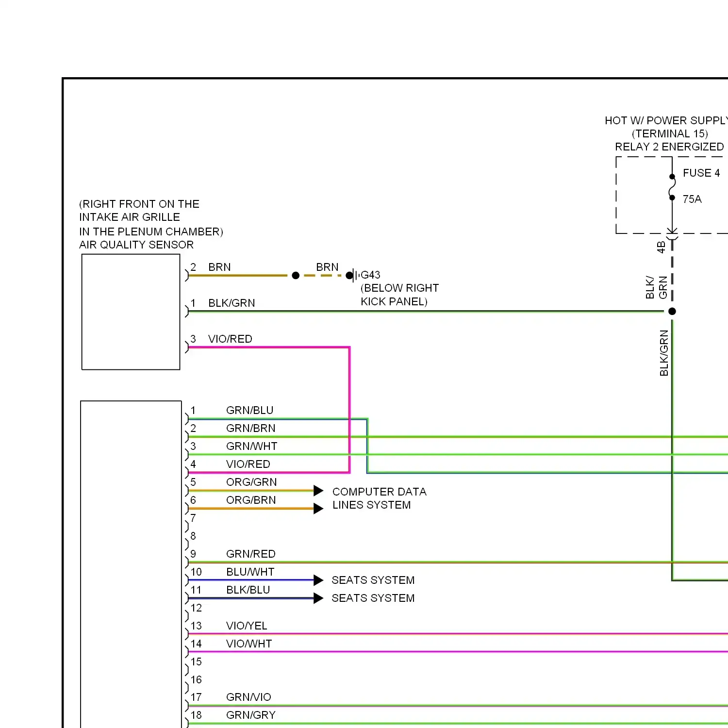Click SEATS SYSTEM label beside BLK/BLU wire
The width and height of the screenshot is (728, 728).
373,598
